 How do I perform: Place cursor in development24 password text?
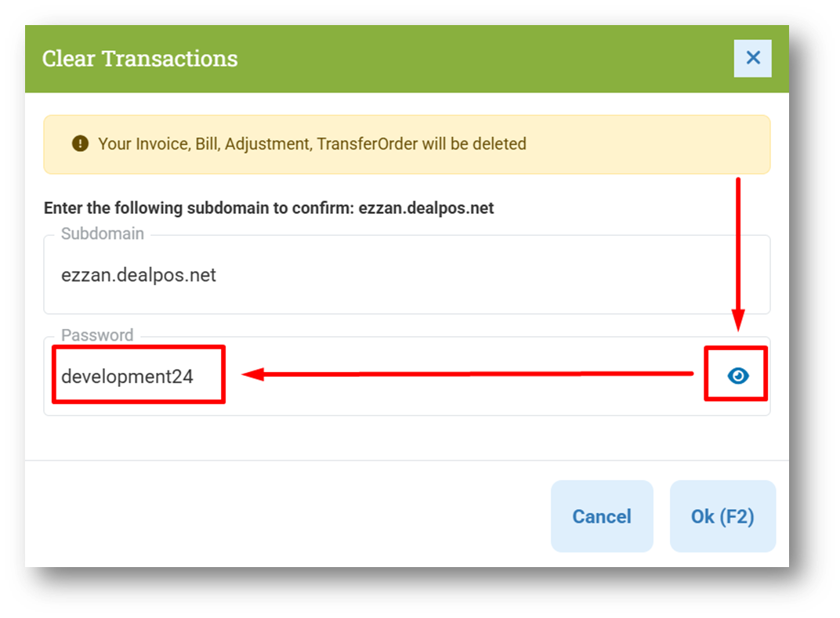(x=127, y=377)
